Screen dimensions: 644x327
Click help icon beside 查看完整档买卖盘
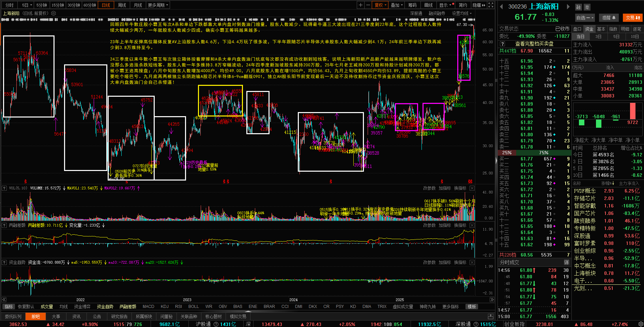click(x=502, y=44)
